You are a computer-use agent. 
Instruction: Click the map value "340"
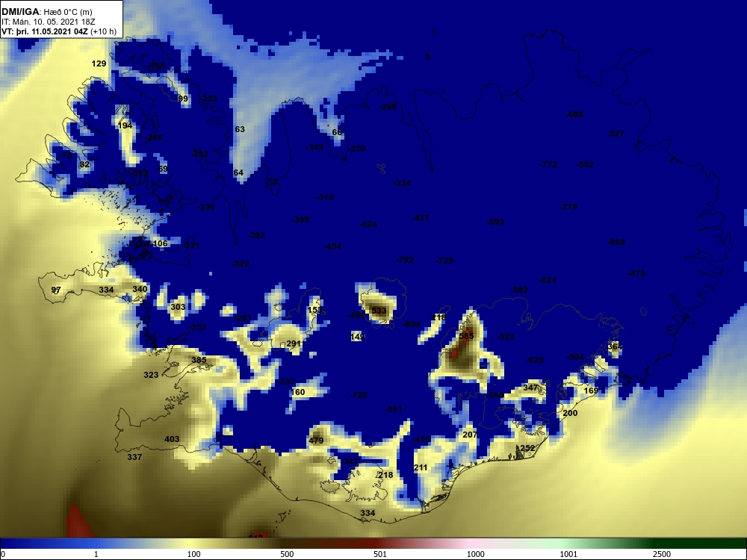[x=140, y=290]
